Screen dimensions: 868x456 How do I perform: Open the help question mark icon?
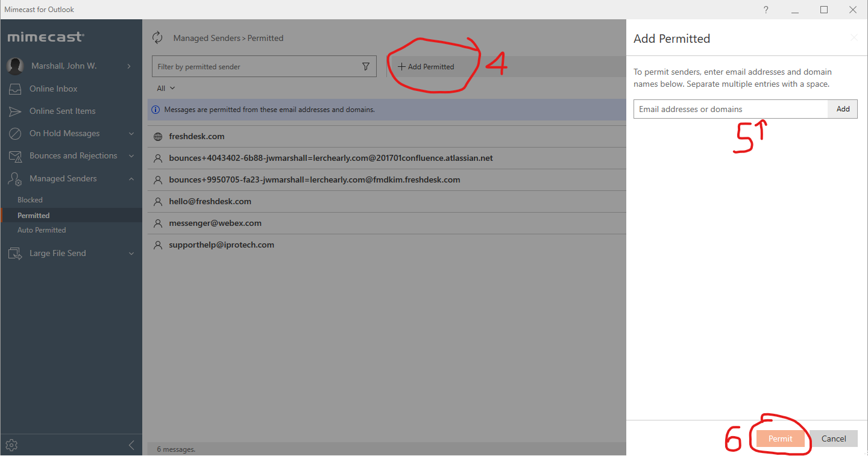[x=766, y=10]
